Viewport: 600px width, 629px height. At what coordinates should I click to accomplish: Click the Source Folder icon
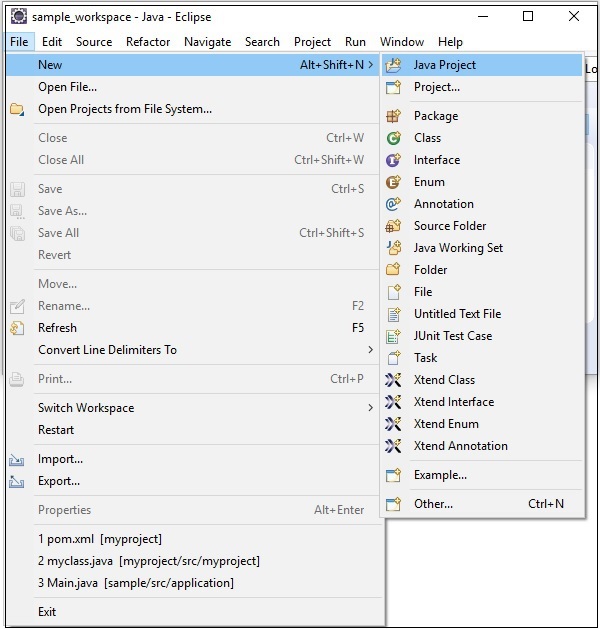click(393, 226)
